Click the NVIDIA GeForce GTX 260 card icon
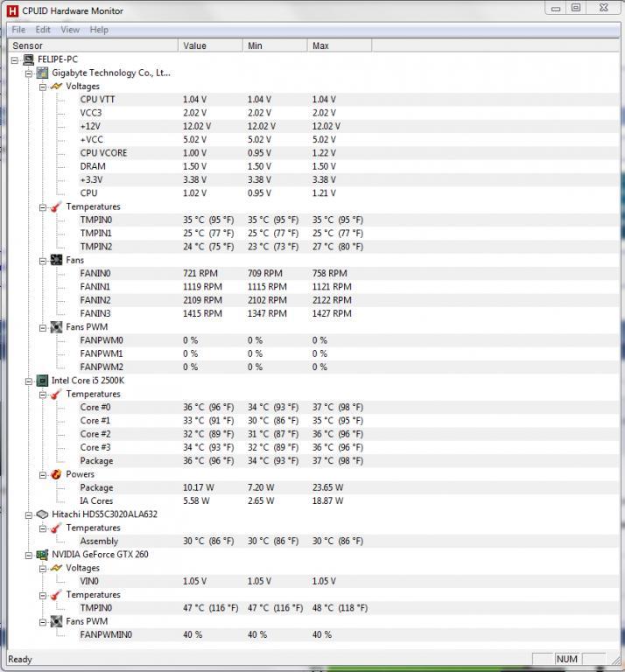This screenshot has width=625, height=672. (42, 555)
